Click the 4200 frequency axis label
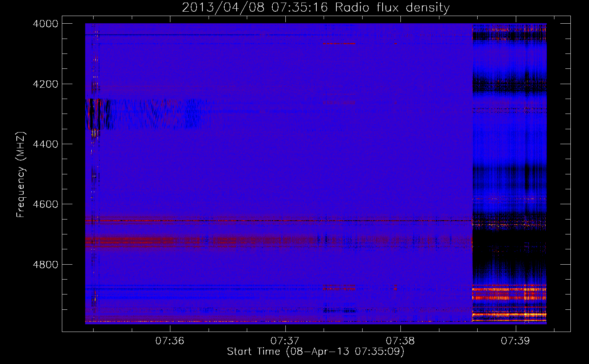This screenshot has height=364, width=589. tap(46, 84)
